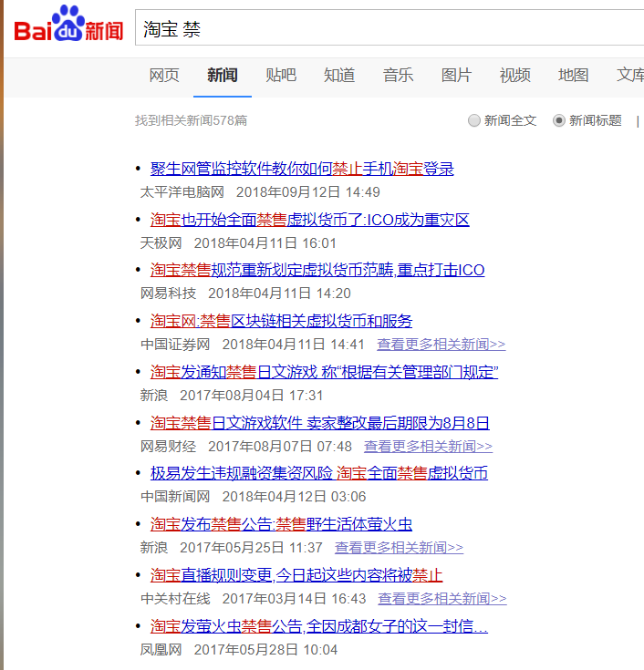Click the text 找到相关新闻578篇
The image size is (644, 670).
click(x=192, y=120)
